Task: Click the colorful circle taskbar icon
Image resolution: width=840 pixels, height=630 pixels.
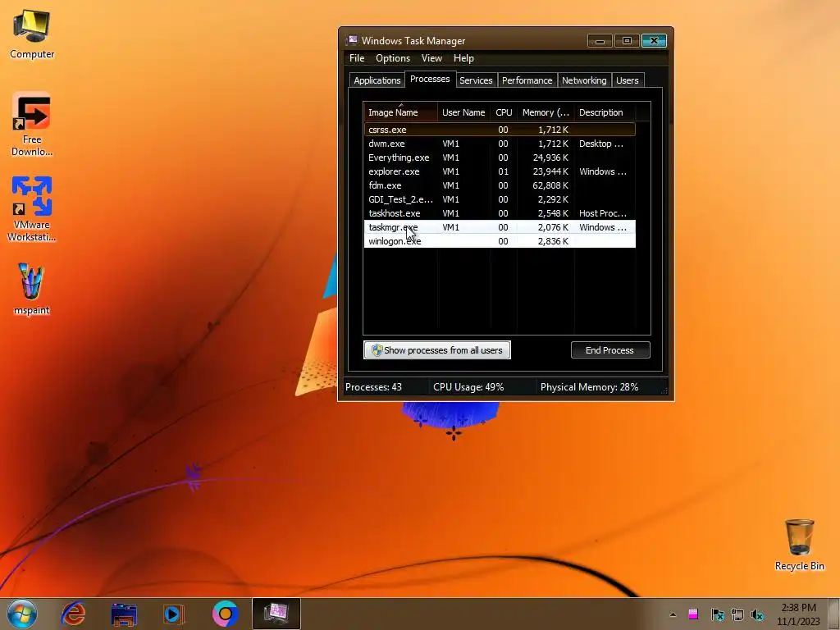Action: [225, 614]
